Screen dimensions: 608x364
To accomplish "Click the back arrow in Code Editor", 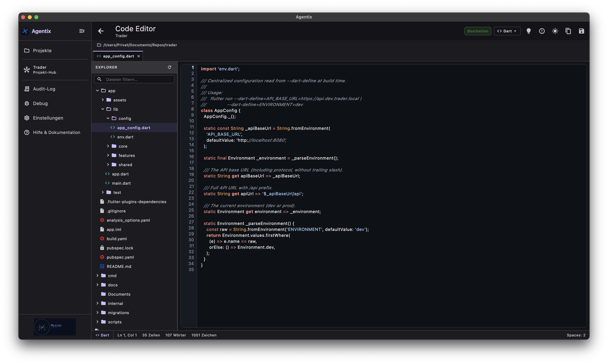I will pos(101,31).
